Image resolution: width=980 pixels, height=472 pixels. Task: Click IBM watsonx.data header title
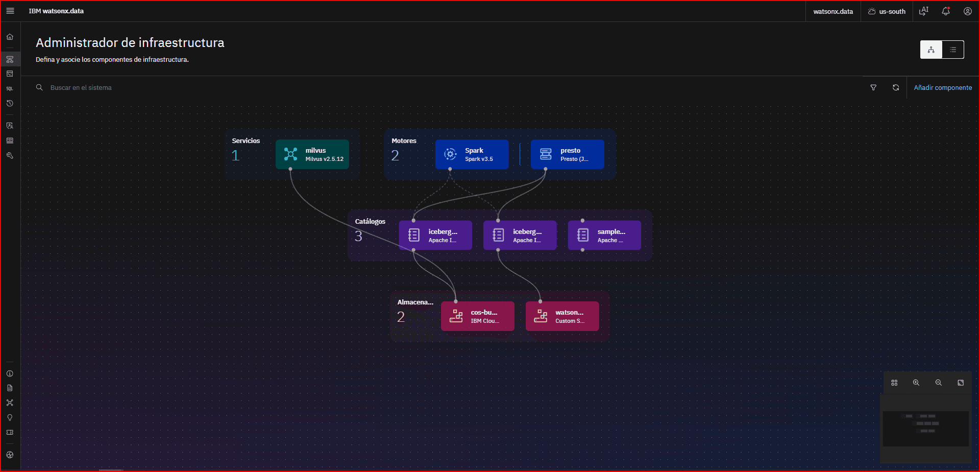click(x=56, y=11)
